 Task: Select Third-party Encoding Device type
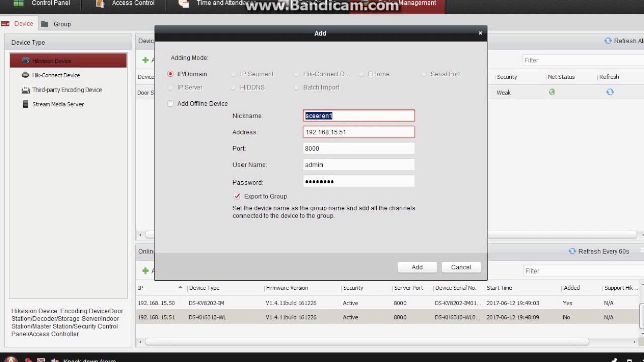(68, 90)
